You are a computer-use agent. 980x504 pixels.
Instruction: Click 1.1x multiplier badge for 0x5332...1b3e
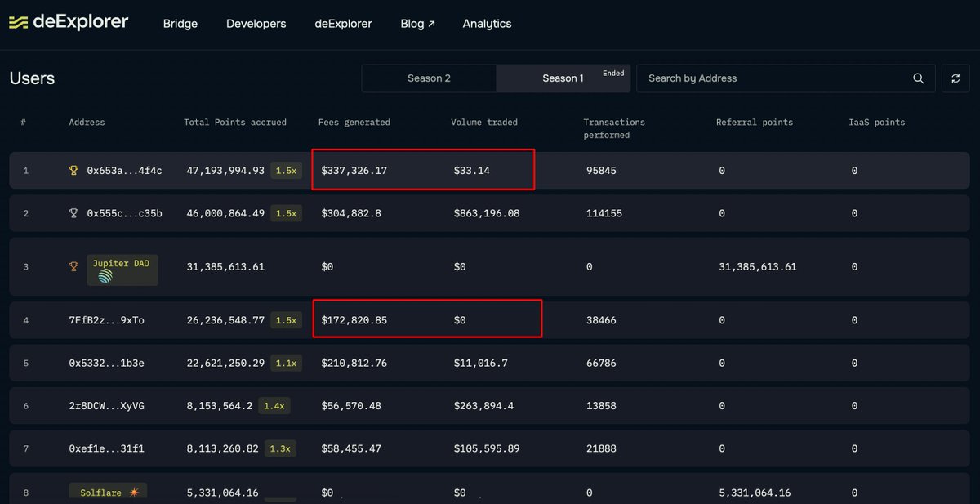click(286, 363)
